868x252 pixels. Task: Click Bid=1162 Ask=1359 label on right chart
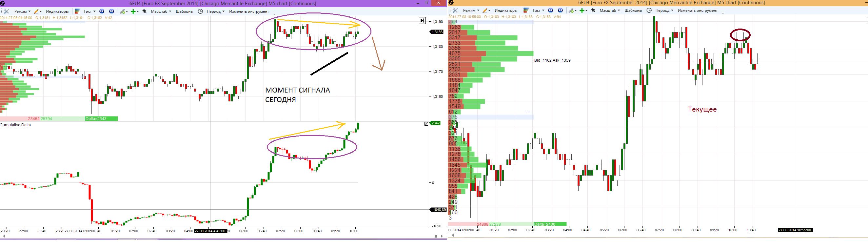click(x=553, y=60)
